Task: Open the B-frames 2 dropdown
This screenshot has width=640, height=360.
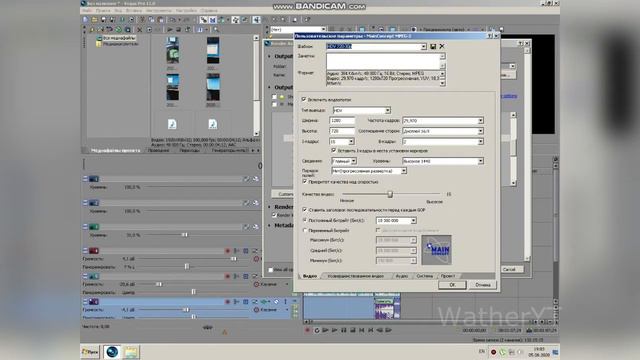Action: (x=480, y=142)
